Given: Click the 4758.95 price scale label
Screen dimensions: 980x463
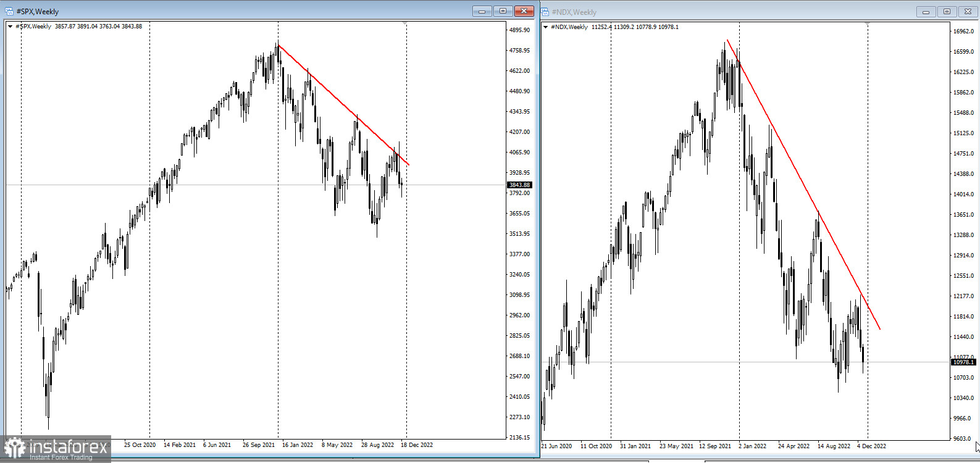Looking at the screenshot, I should (x=519, y=51).
